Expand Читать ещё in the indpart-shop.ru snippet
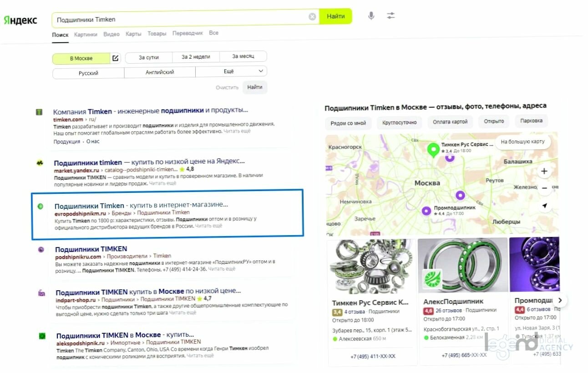The height and width of the screenshot is (373, 588). coord(183,313)
